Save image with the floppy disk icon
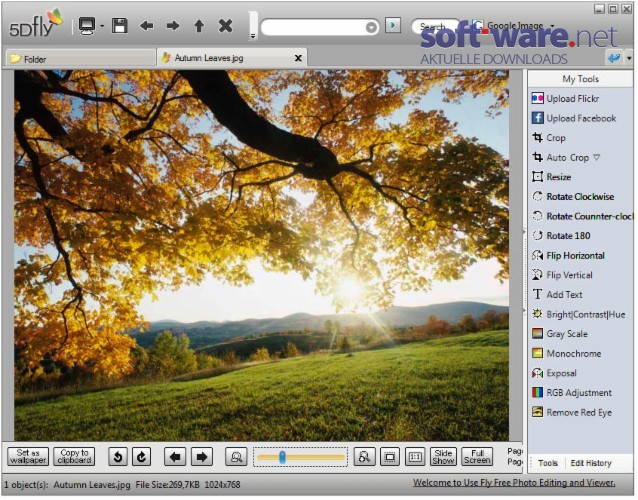The height and width of the screenshot is (500, 638). click(x=120, y=26)
